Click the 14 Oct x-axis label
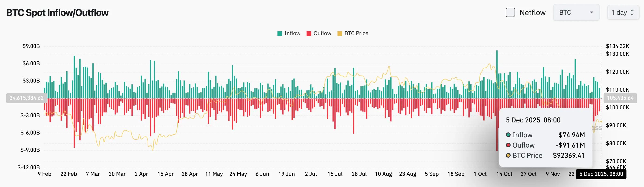 coord(504,174)
